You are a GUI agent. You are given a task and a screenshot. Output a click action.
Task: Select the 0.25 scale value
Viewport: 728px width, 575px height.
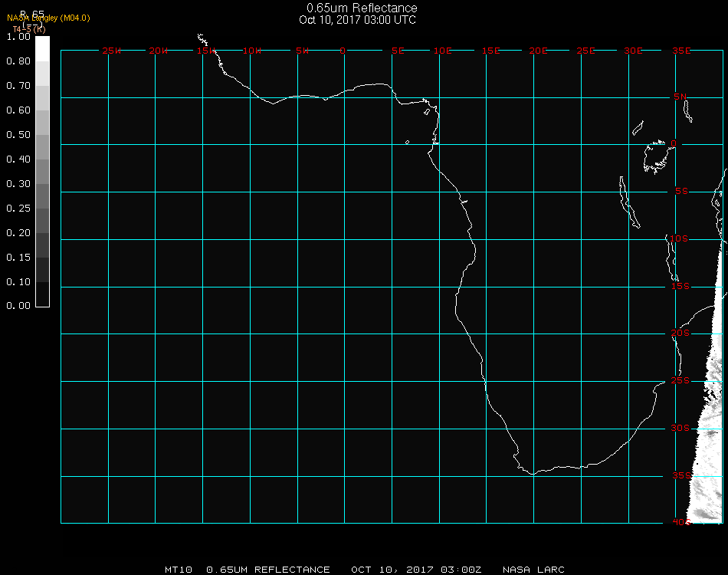click(18, 209)
